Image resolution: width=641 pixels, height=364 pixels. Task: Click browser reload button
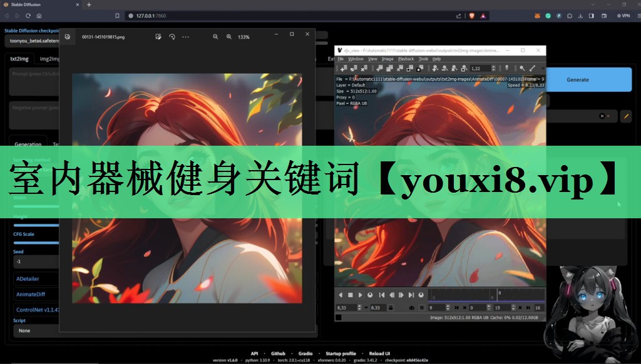[x=28, y=16]
